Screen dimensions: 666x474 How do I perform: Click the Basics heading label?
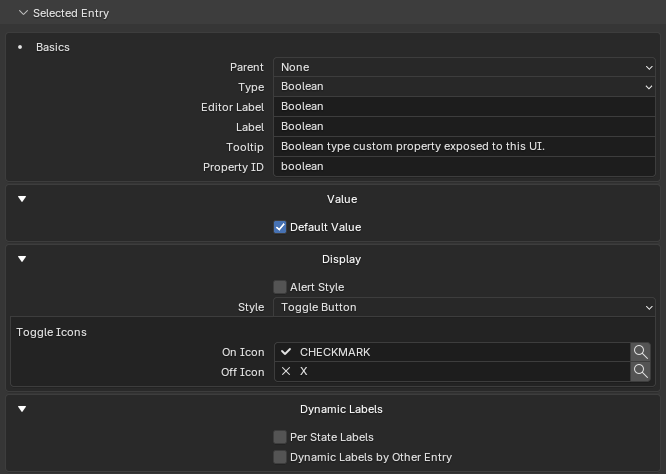point(53,47)
